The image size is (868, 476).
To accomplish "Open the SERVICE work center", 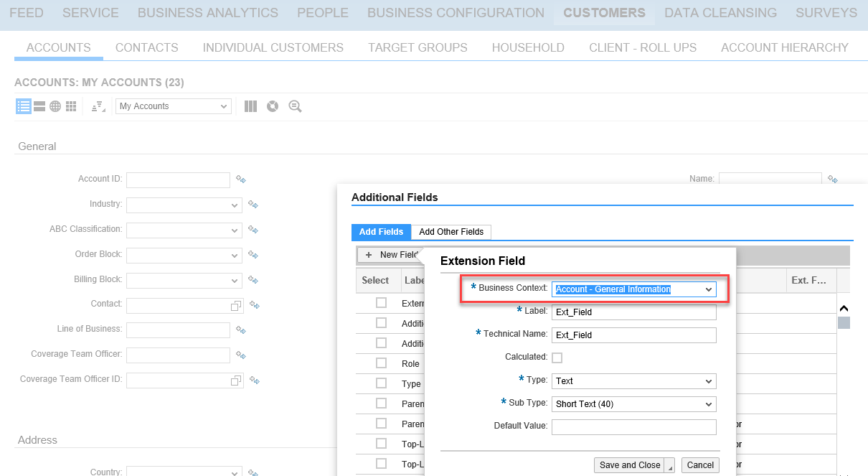I will tap(90, 13).
